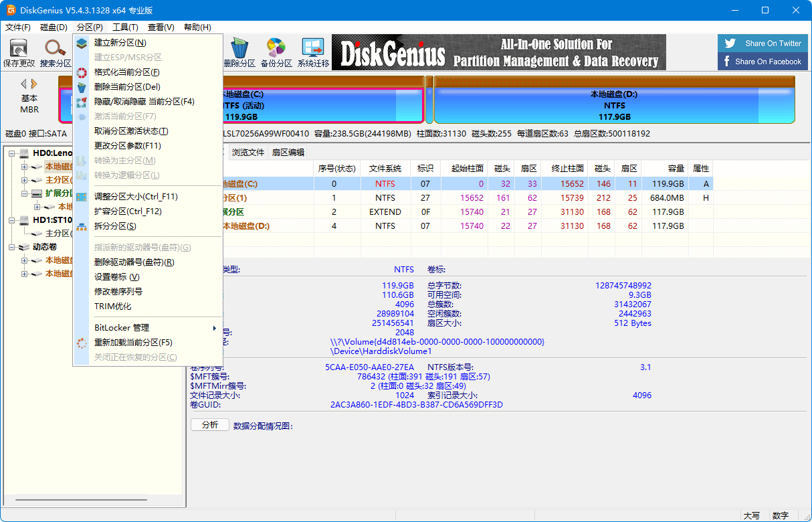Viewport: 812px width, 522px height.
Task: Choose 拆分分区(S) from the menu
Action: (x=148, y=226)
